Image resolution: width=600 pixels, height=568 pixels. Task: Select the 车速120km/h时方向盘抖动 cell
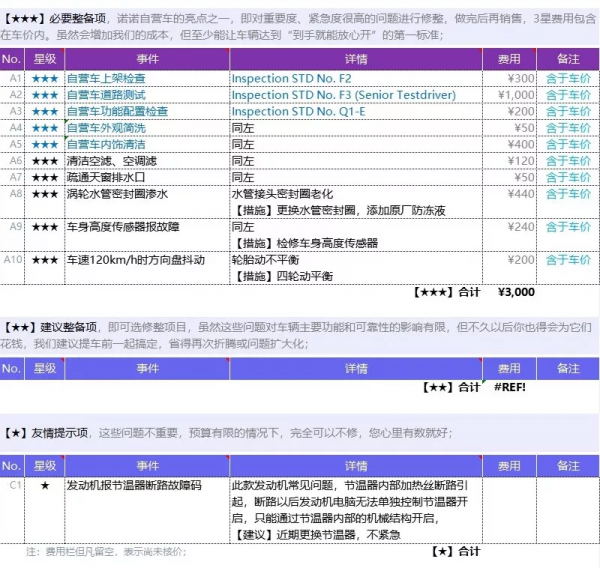(147, 268)
